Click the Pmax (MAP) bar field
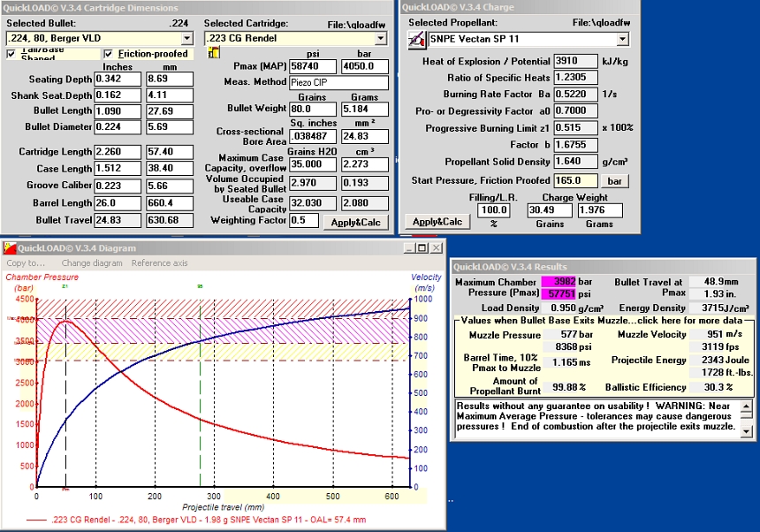The width and height of the screenshot is (760, 532). pos(365,66)
